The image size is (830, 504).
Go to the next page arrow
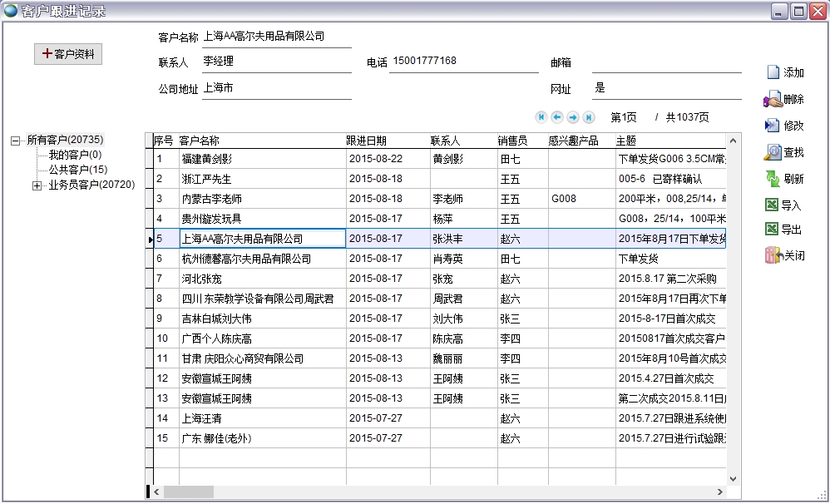pos(573,117)
